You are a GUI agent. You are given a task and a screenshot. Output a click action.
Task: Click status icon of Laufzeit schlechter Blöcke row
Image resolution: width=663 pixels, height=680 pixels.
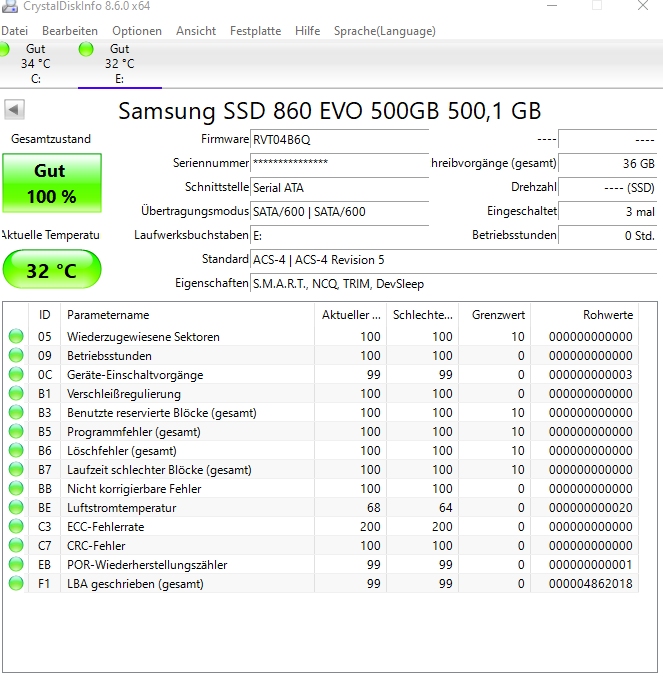(x=16, y=470)
